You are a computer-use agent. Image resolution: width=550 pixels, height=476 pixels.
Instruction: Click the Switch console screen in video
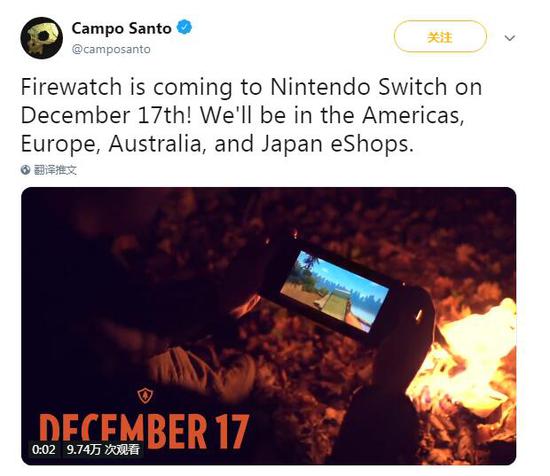coord(335,291)
